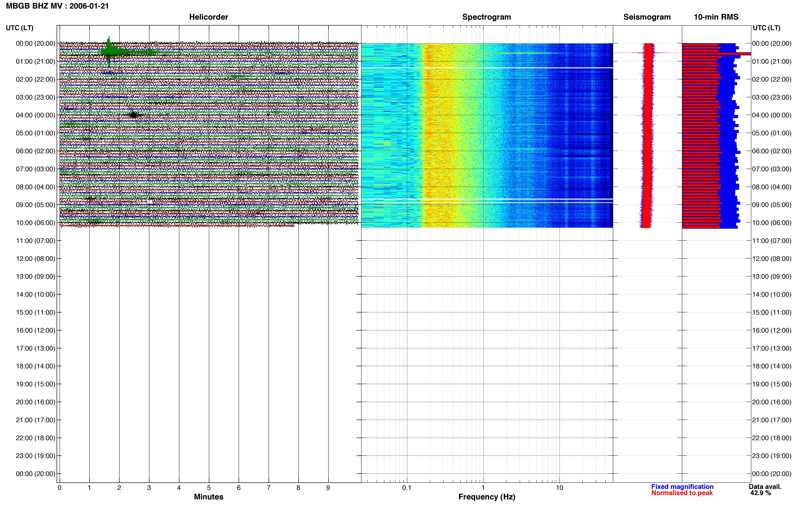Click left time label '23:00 (19:00)'

pos(36,456)
